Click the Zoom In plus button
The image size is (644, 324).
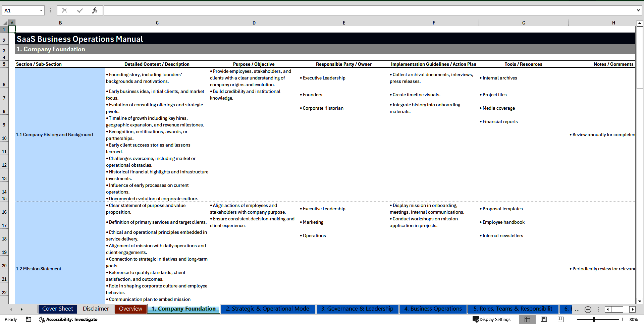tap(623, 319)
